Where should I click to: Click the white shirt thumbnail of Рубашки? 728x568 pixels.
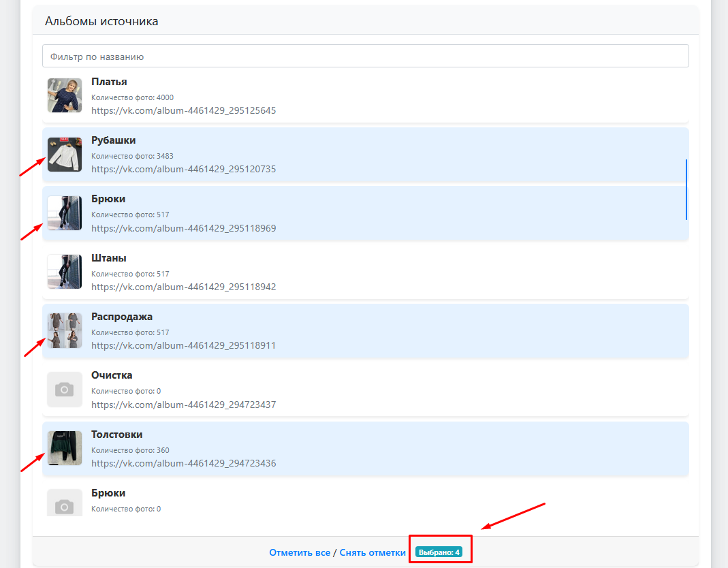(x=64, y=154)
